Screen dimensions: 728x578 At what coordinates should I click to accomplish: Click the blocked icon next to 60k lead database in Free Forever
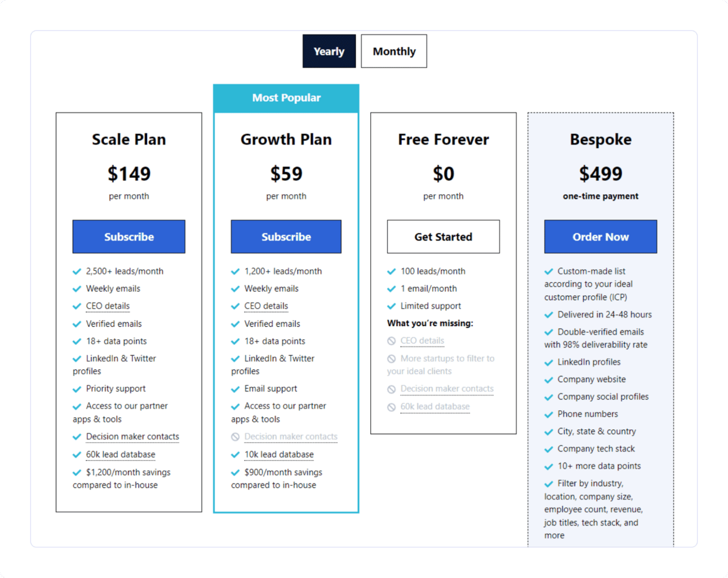392,407
